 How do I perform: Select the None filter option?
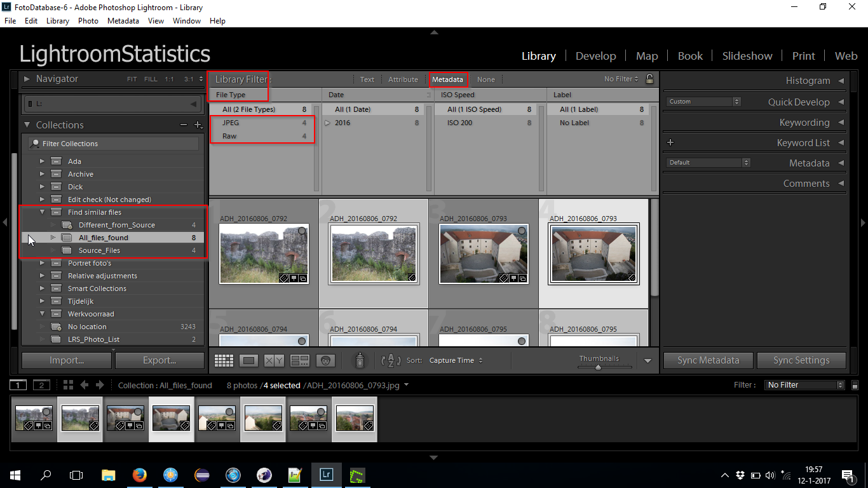tap(486, 79)
